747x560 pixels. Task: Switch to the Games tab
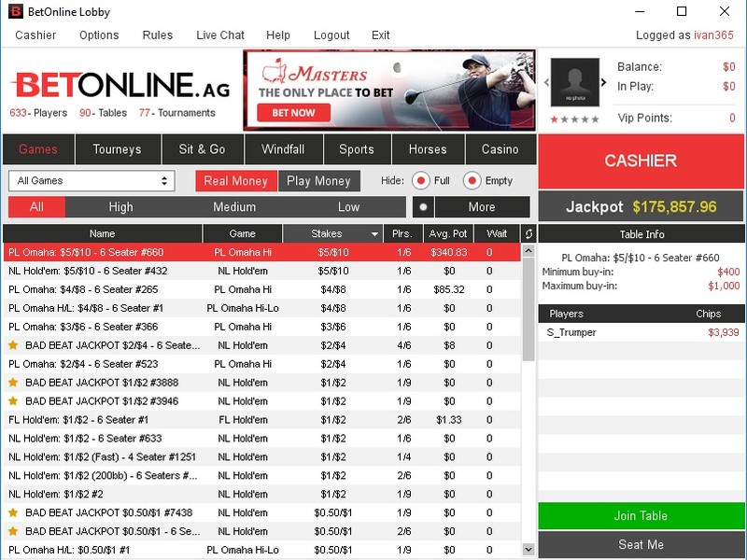click(x=38, y=149)
